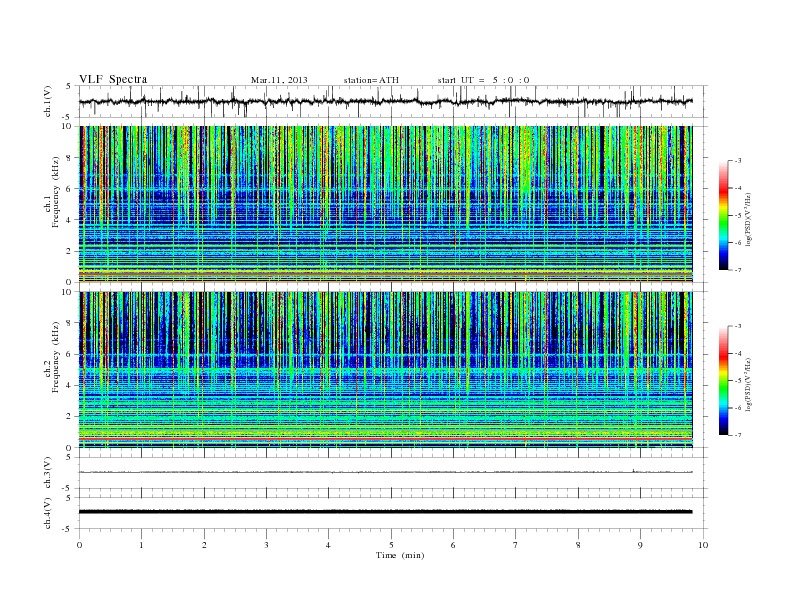Click the "VLF Spectra" plot title

point(113,79)
